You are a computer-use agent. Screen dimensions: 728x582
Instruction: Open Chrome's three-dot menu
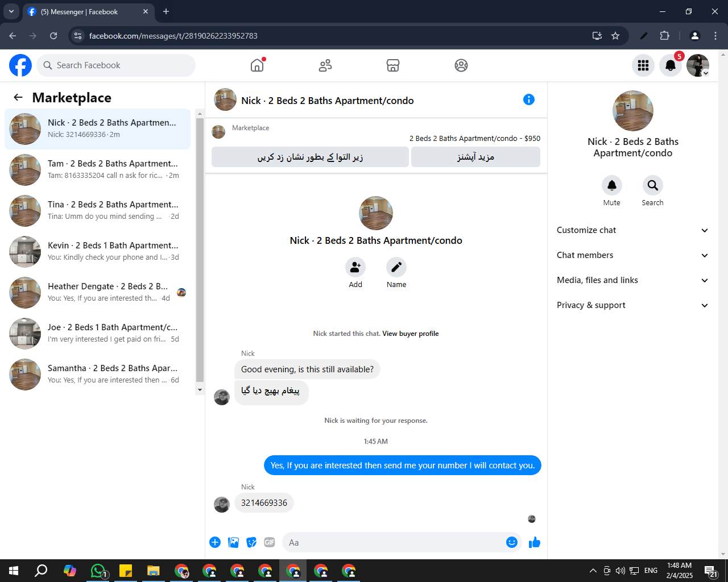pos(715,36)
